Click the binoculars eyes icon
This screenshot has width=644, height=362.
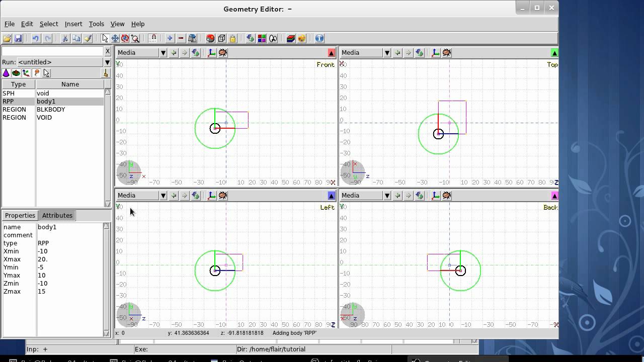tap(273, 38)
